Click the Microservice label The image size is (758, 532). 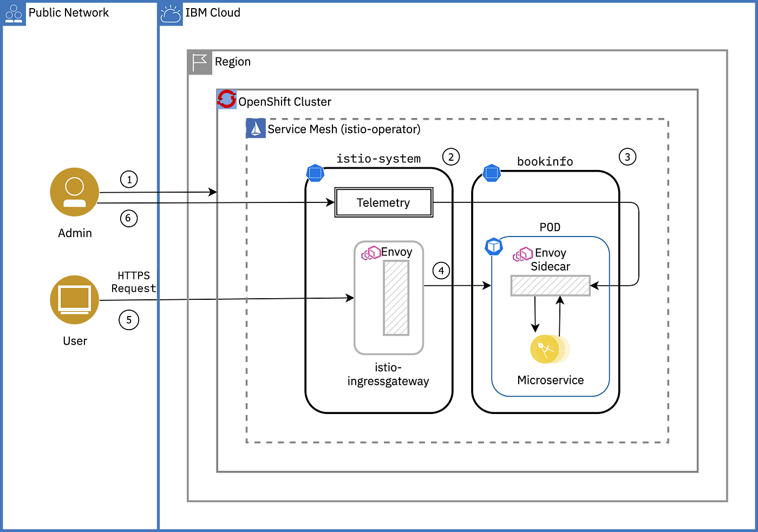coord(551,380)
